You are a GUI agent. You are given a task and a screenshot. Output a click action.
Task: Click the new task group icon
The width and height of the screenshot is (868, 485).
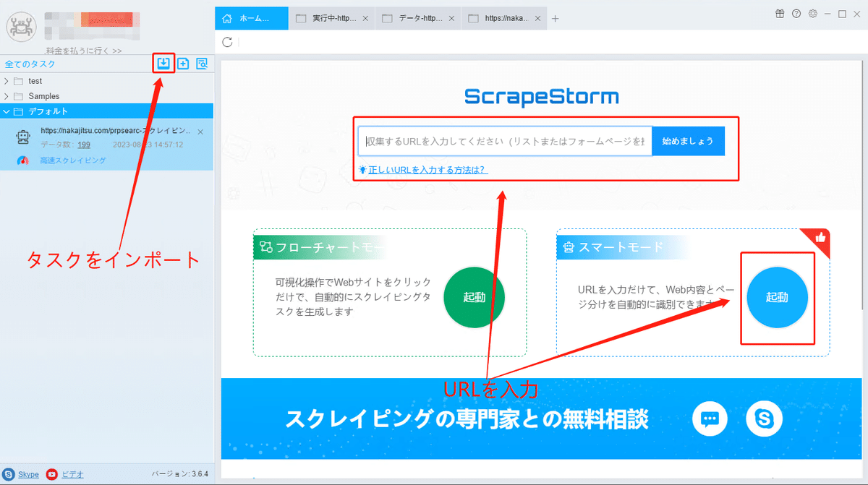(x=184, y=64)
